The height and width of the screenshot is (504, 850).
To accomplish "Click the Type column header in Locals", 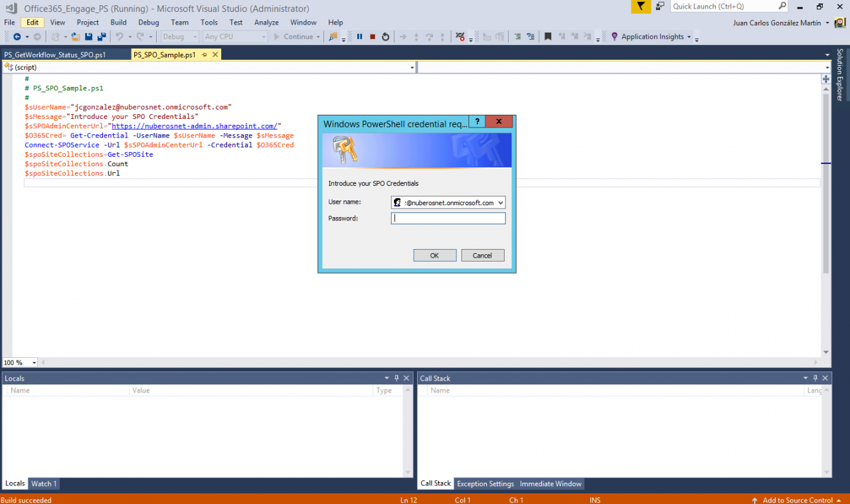I will [389, 390].
